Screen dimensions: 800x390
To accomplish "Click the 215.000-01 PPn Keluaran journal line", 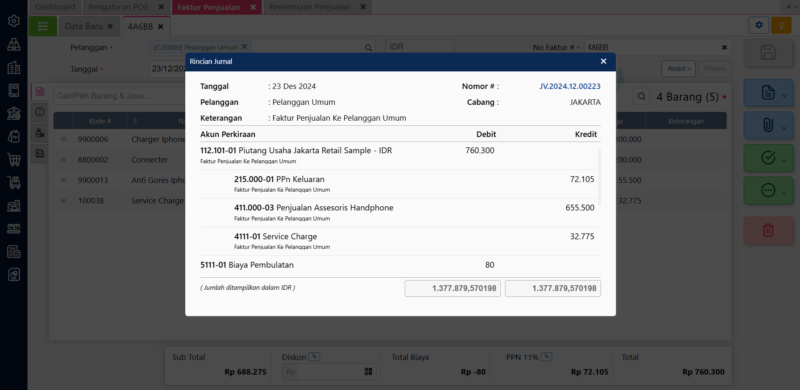I will tap(398, 184).
